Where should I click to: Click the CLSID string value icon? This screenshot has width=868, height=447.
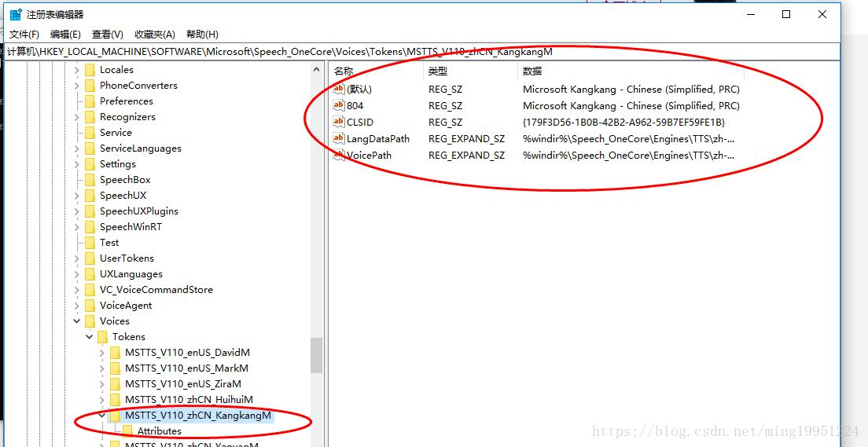[x=339, y=123]
